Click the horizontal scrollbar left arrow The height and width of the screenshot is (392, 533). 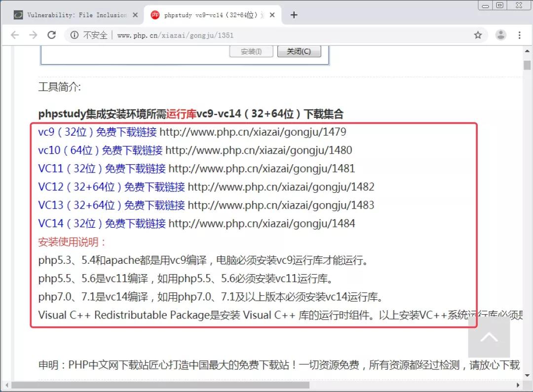tap(6, 385)
